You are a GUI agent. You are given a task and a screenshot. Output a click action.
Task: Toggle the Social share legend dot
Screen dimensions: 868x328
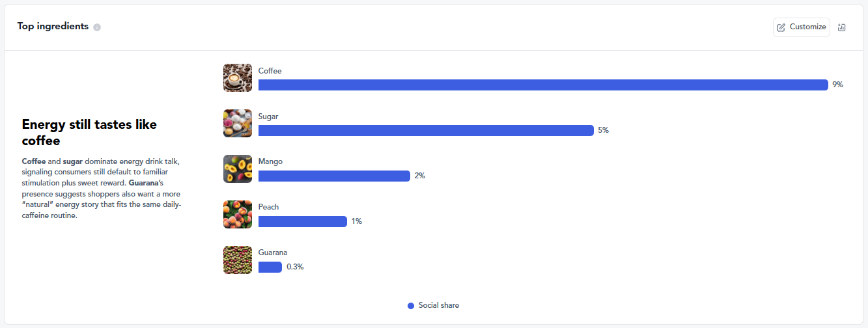click(x=411, y=306)
